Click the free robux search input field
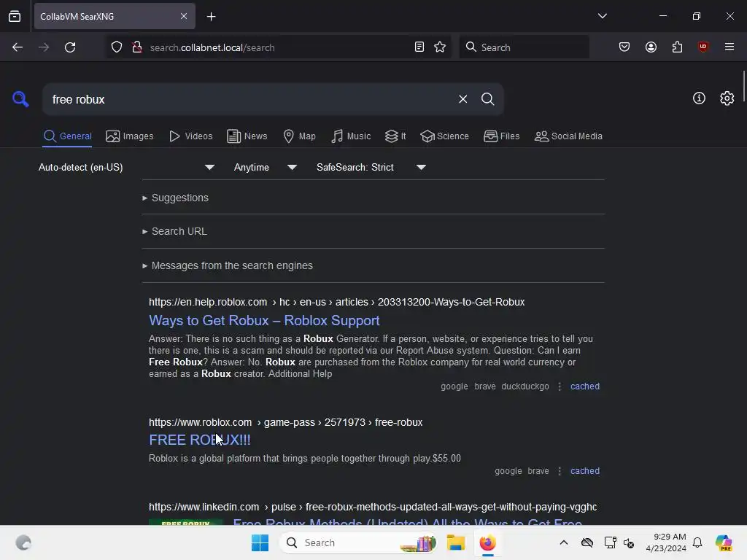This screenshot has height=560, width=747. (248, 99)
